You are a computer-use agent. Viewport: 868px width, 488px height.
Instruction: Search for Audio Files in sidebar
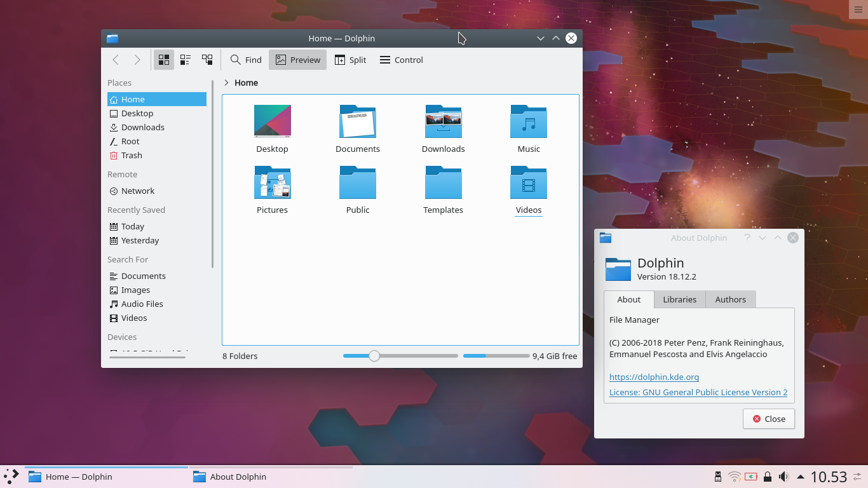140,304
